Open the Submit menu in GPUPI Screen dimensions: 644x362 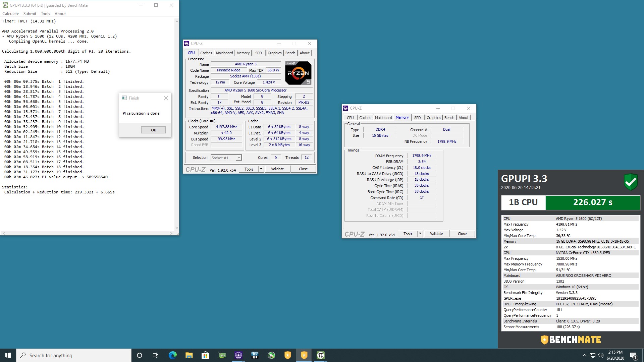[30, 14]
